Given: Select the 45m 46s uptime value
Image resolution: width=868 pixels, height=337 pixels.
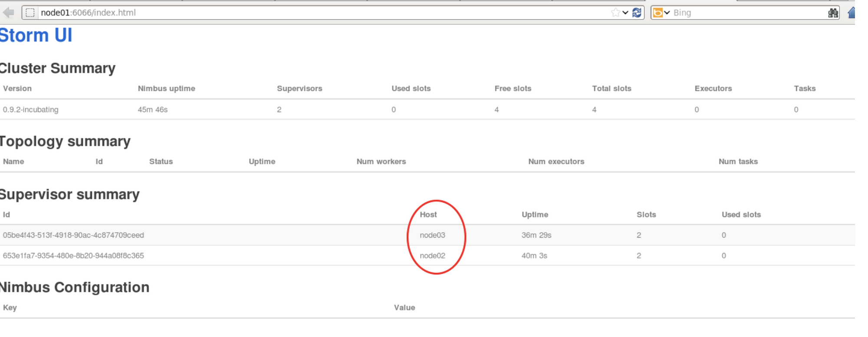Looking at the screenshot, I should pos(153,109).
